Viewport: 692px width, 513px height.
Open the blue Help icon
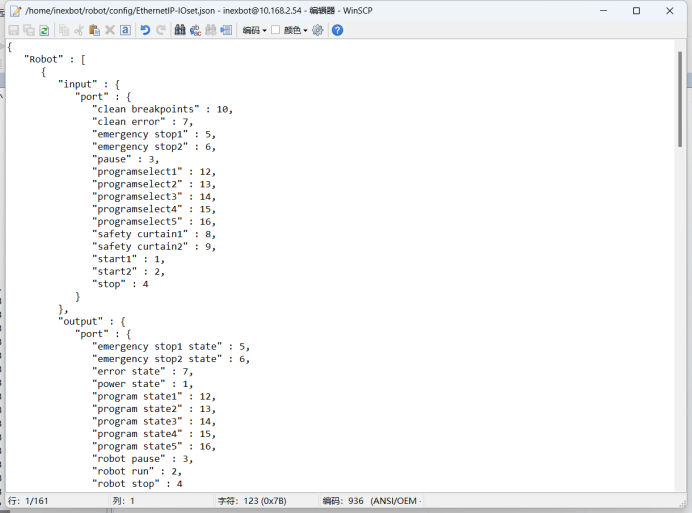coord(337,30)
